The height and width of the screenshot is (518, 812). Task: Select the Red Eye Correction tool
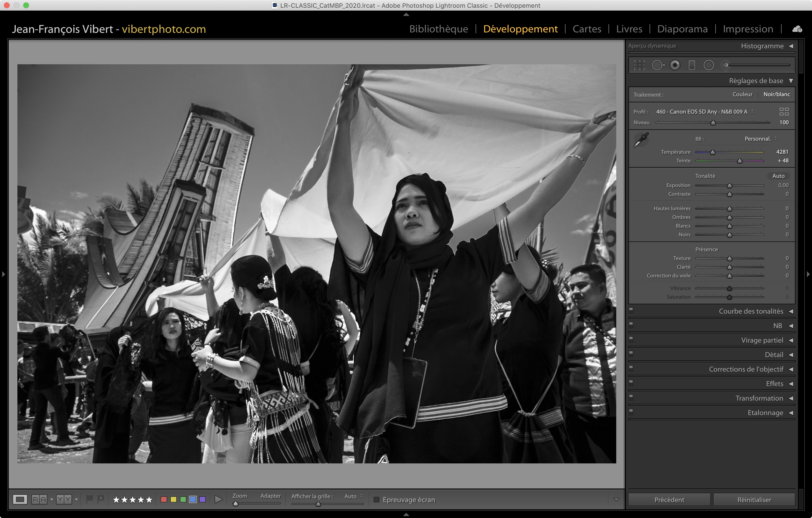[x=675, y=65]
